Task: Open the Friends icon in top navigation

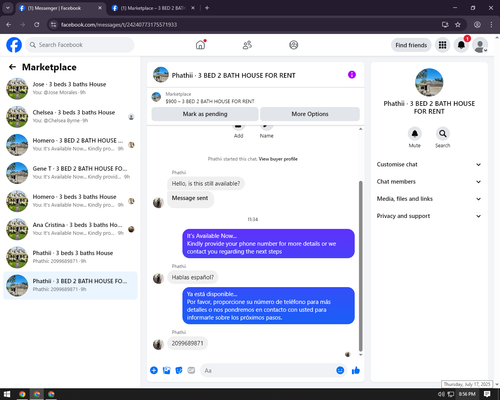Action: [247, 45]
